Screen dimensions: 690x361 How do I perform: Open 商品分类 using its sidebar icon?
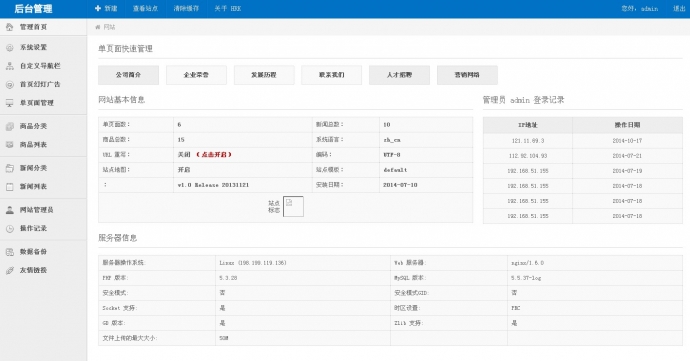10,126
